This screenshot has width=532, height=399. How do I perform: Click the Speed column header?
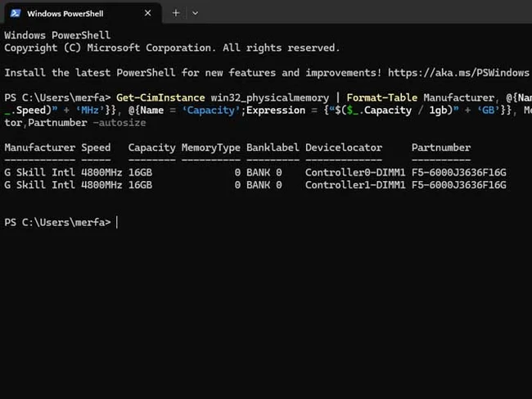coord(96,147)
